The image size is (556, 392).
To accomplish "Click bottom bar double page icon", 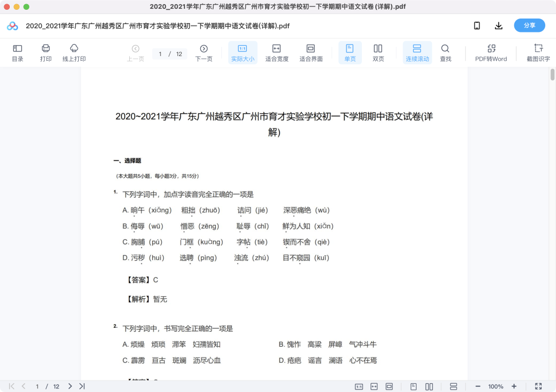I will 429,387.
